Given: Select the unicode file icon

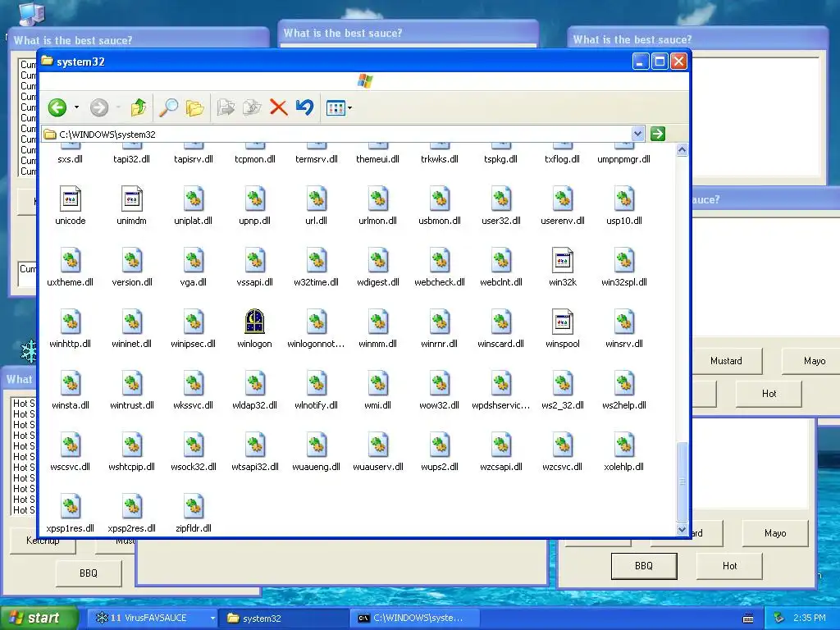Looking at the screenshot, I should pos(71,199).
